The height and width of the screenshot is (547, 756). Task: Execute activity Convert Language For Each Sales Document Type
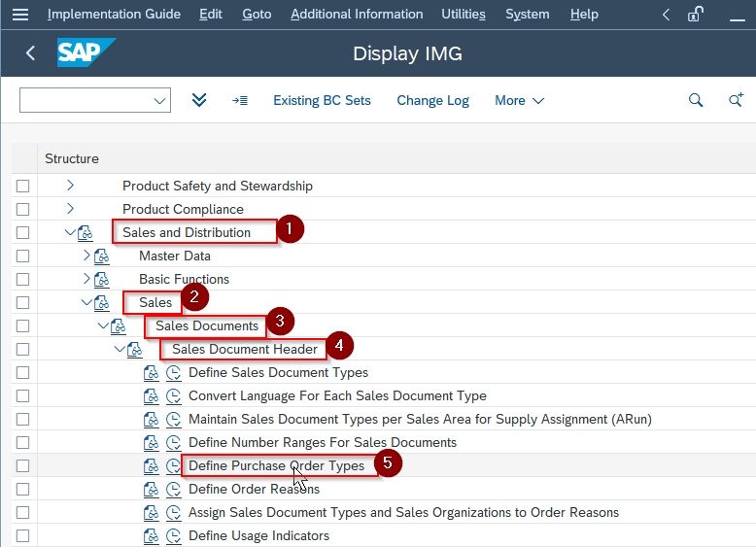pyautogui.click(x=174, y=395)
